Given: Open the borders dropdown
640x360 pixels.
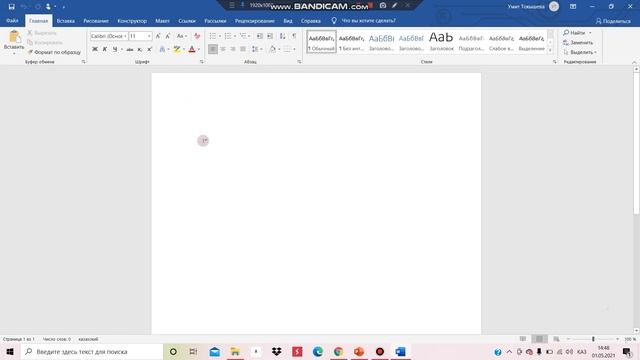Looking at the screenshot, I should pyautogui.click(x=294, y=49).
